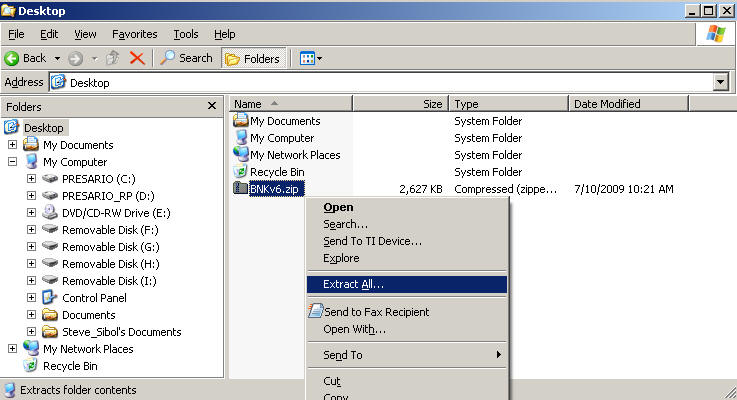Open the Address bar dropdown arrow

tap(720, 83)
